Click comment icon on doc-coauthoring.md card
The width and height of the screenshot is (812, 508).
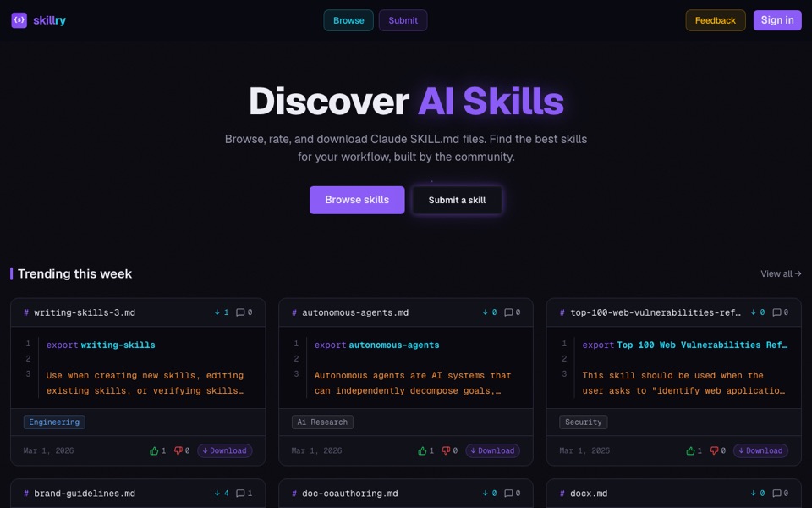508,493
